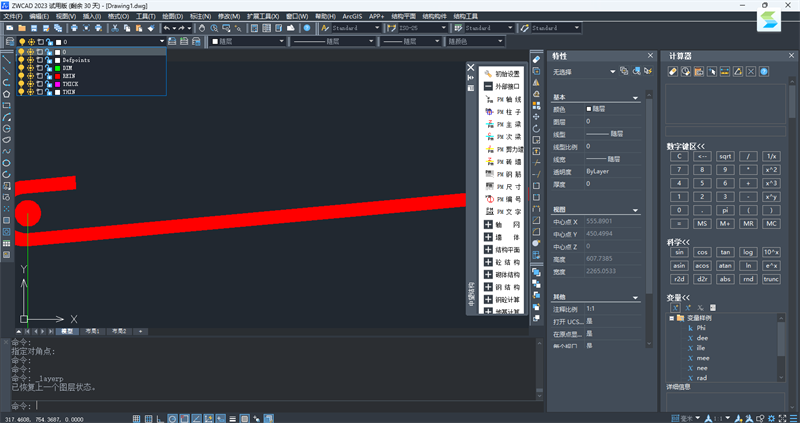The height and width of the screenshot is (423, 800).
Task: Click the Clear eraser icon in the calculator panel
Action: click(x=672, y=72)
